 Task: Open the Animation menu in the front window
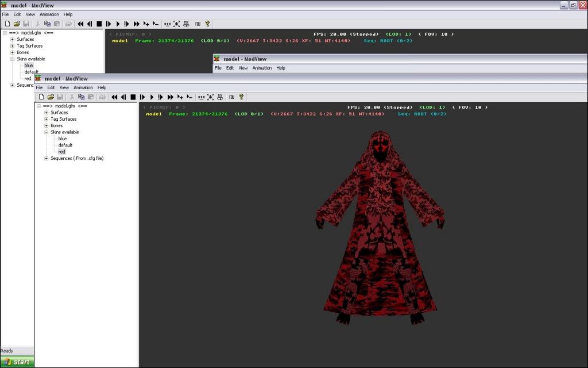(83, 87)
